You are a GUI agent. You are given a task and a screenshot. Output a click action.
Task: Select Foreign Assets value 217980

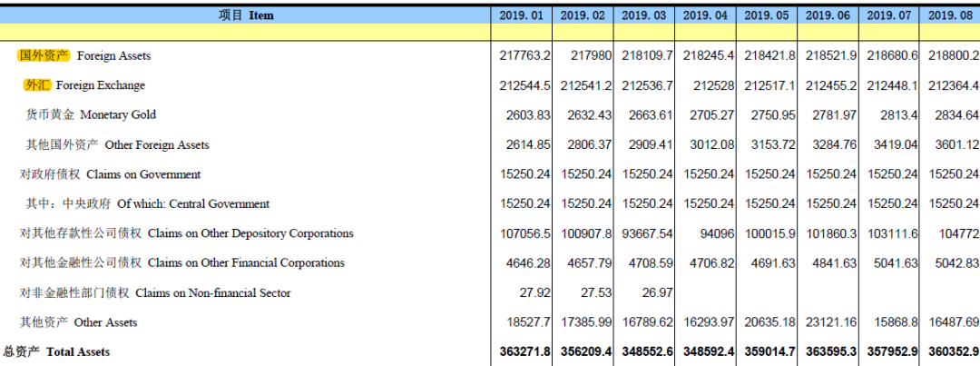click(592, 55)
